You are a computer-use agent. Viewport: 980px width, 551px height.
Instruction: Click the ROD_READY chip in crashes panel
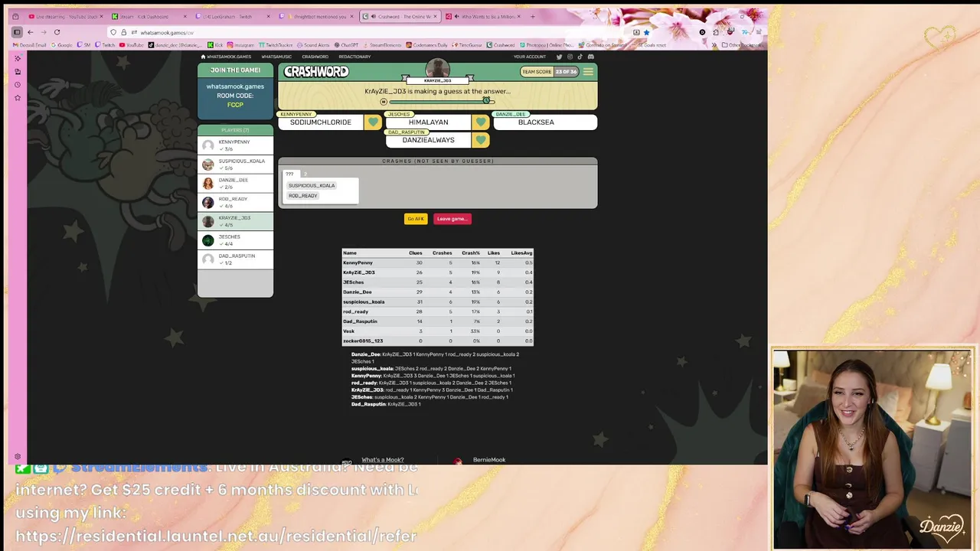pos(302,196)
